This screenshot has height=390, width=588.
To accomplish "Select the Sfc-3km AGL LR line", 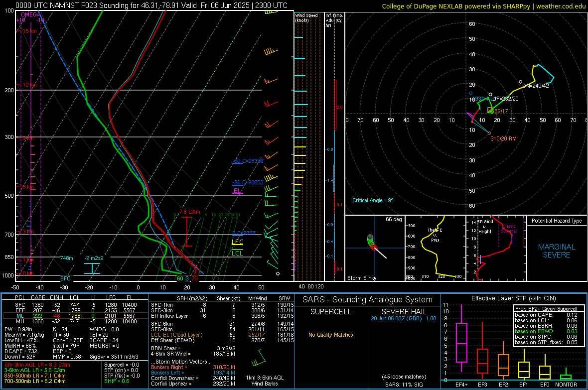I will click(37, 365).
